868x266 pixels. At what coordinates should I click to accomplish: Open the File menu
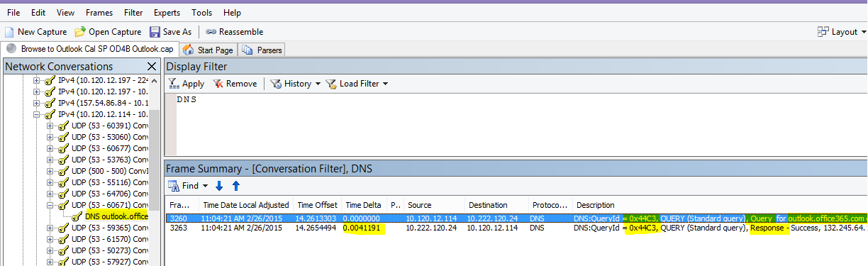[x=13, y=13]
